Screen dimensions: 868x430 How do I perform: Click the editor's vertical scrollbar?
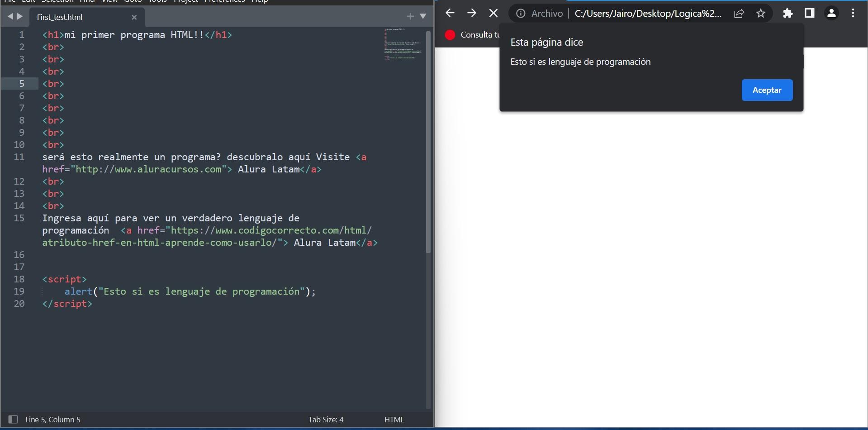coord(428,142)
